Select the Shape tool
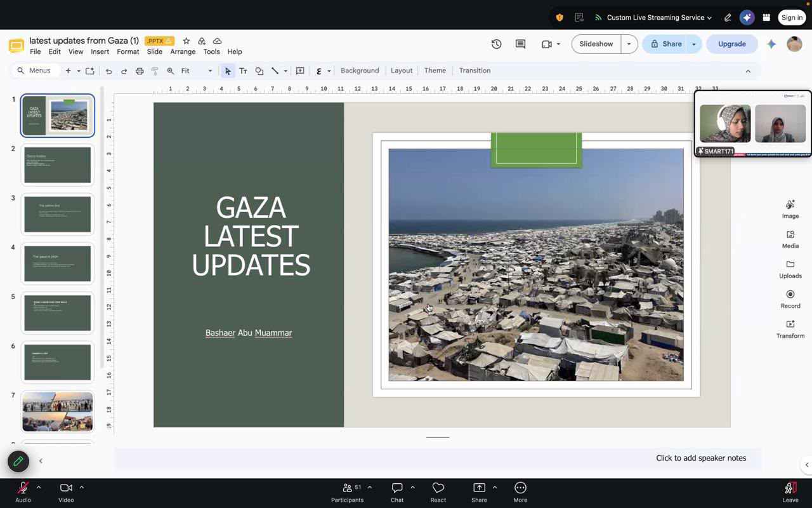 coord(259,71)
